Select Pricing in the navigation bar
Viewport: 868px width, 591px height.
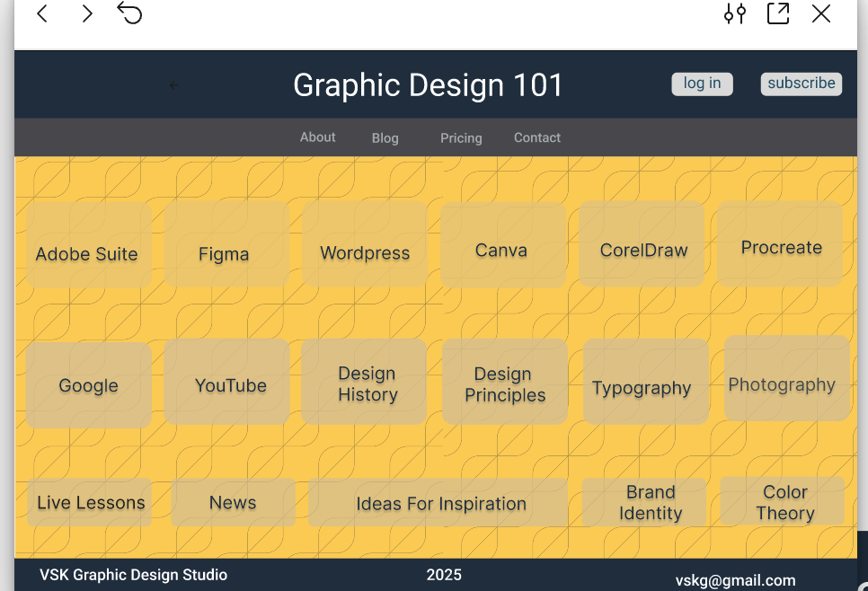[x=461, y=138]
